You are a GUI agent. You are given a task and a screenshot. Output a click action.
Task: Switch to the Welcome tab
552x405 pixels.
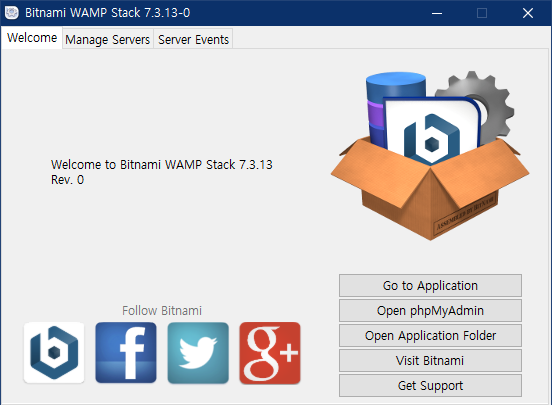click(32, 38)
